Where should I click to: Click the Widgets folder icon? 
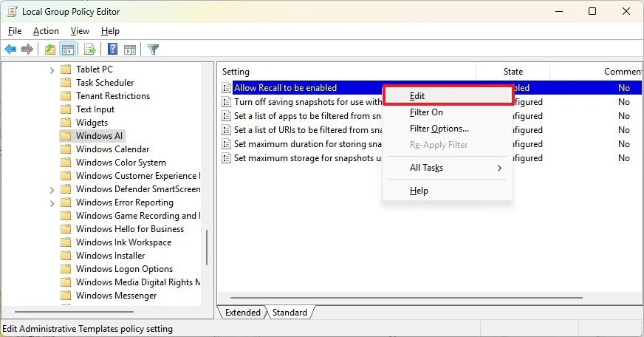click(66, 123)
